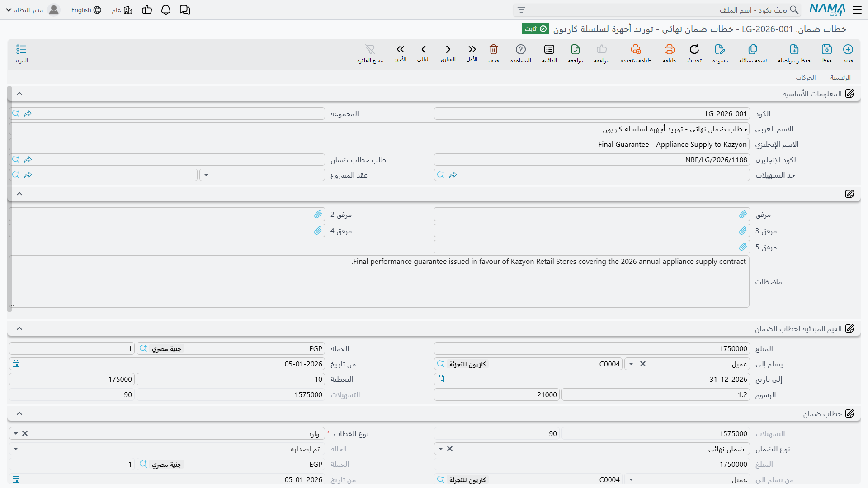Click the attachment paperclip for مرفق 2

318,214
